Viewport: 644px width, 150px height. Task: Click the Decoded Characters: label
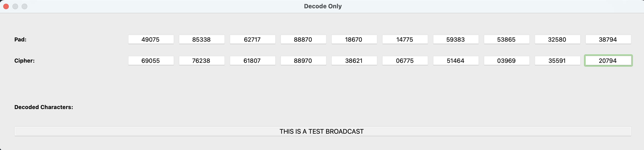(x=43, y=107)
